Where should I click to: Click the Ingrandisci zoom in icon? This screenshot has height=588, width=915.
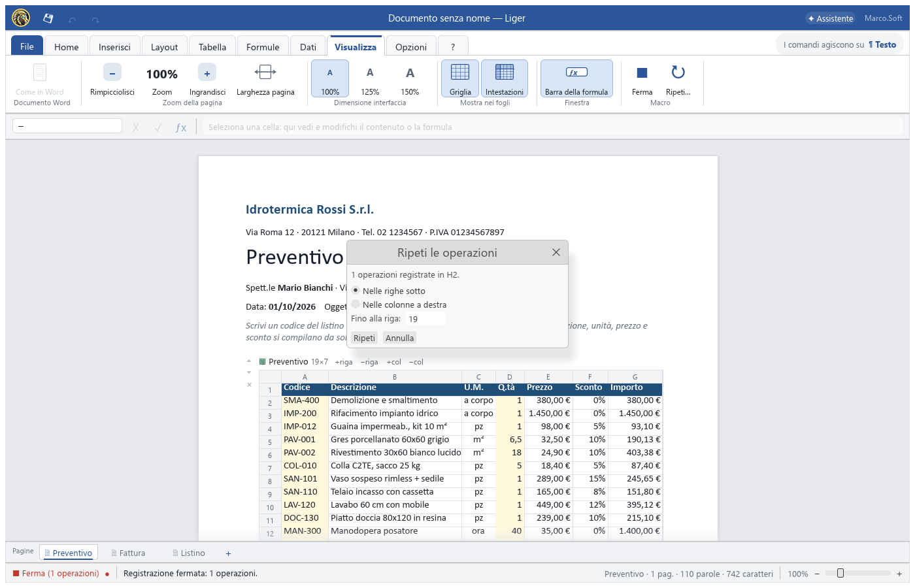(x=207, y=73)
